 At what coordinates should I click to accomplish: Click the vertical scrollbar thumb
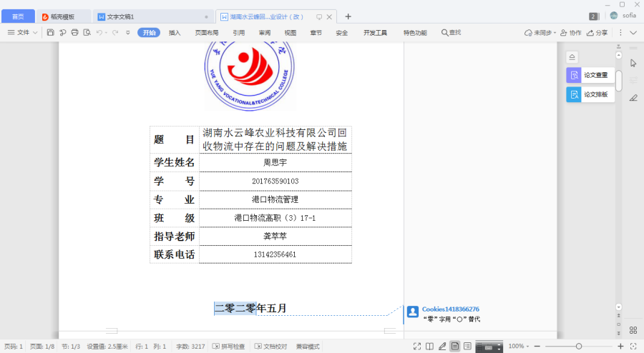coord(618,80)
